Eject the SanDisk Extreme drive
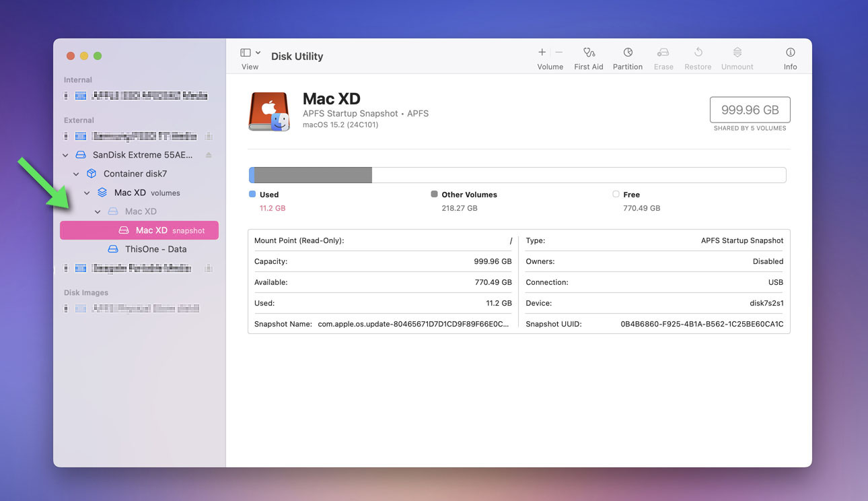The image size is (868, 501). (x=209, y=155)
